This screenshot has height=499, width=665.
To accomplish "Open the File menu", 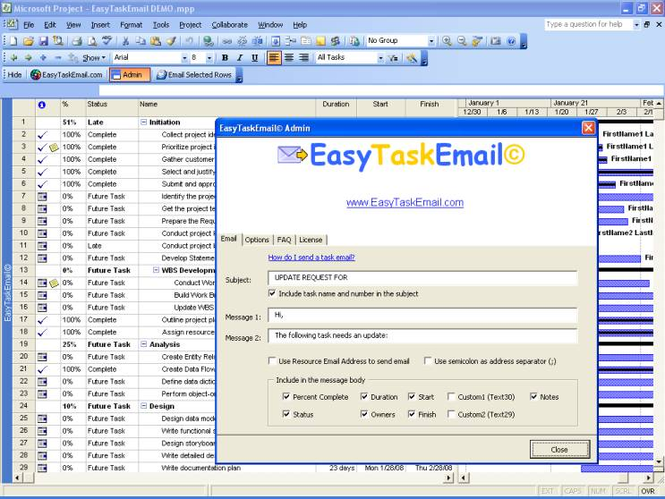I will pos(28,25).
